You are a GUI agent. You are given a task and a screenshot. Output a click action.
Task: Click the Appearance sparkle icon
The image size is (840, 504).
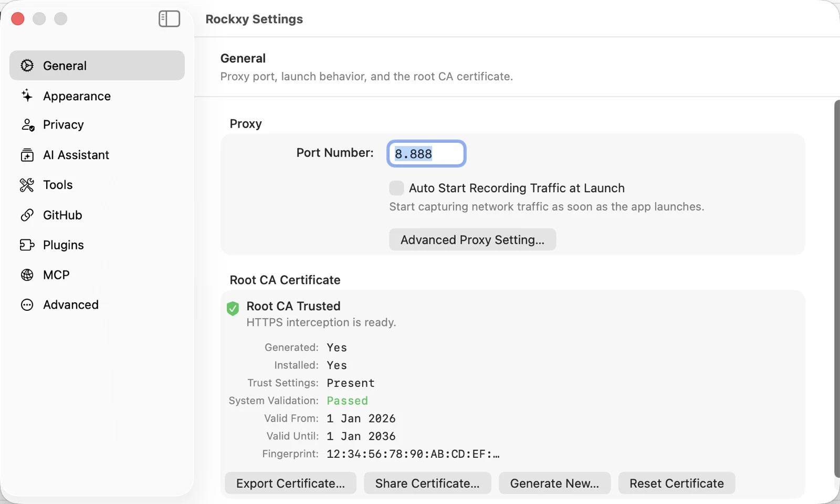pos(27,96)
